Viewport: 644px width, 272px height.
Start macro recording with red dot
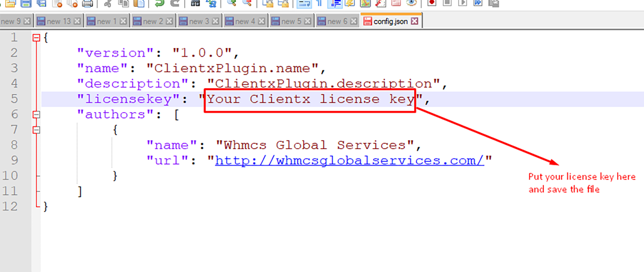(x=431, y=3)
